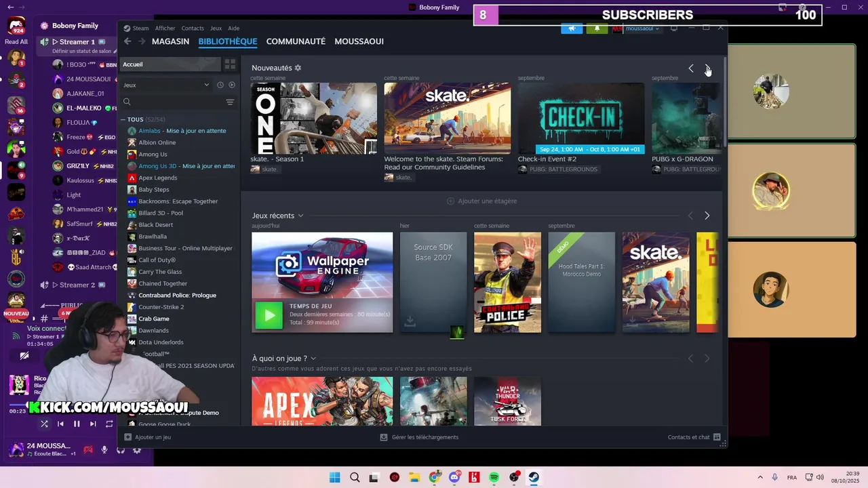Screen dimensions: 868x488
Task: Expand À quoi on joue dropdown
Action: click(313, 359)
